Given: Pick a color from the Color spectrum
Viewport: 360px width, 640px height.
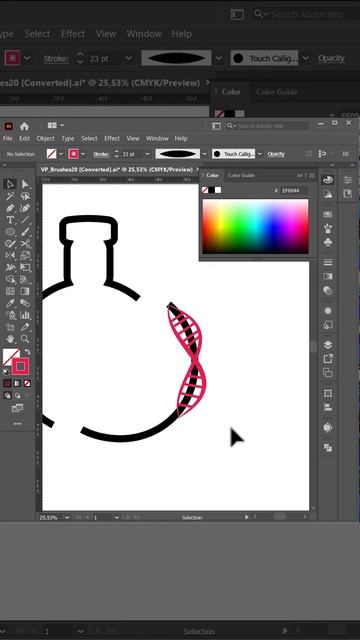Looking at the screenshot, I should [256, 226].
